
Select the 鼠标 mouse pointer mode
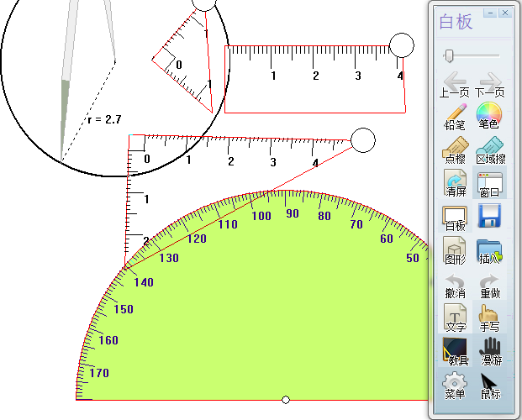[x=489, y=386]
